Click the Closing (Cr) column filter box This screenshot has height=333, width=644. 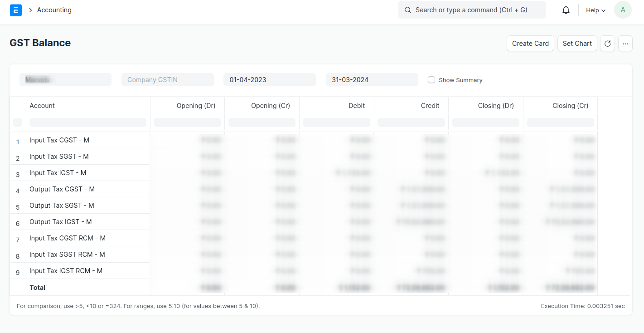coord(560,122)
